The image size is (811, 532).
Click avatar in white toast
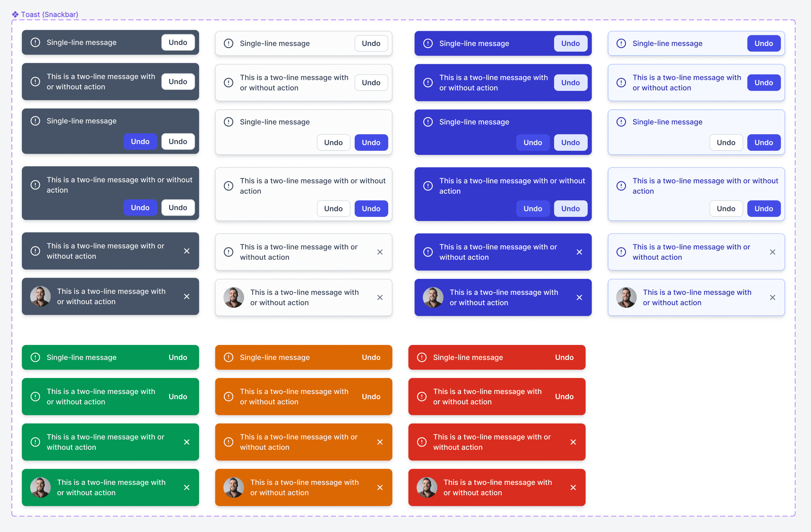234,297
